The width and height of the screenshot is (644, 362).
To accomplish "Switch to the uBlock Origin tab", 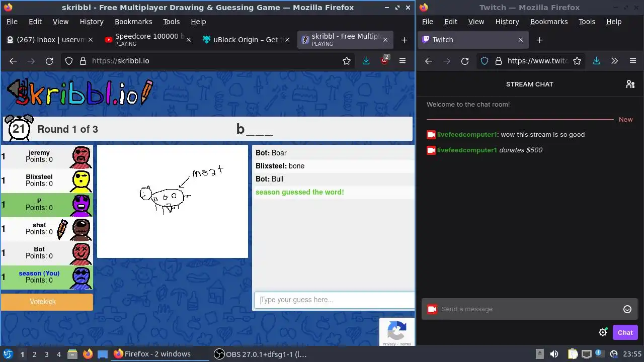I will coord(247,40).
